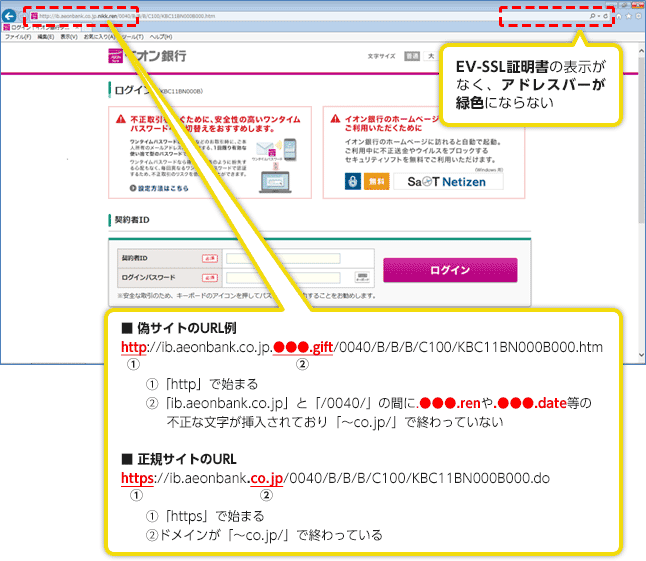Click the blue lock security icon
646x561 pixels.
(353, 181)
